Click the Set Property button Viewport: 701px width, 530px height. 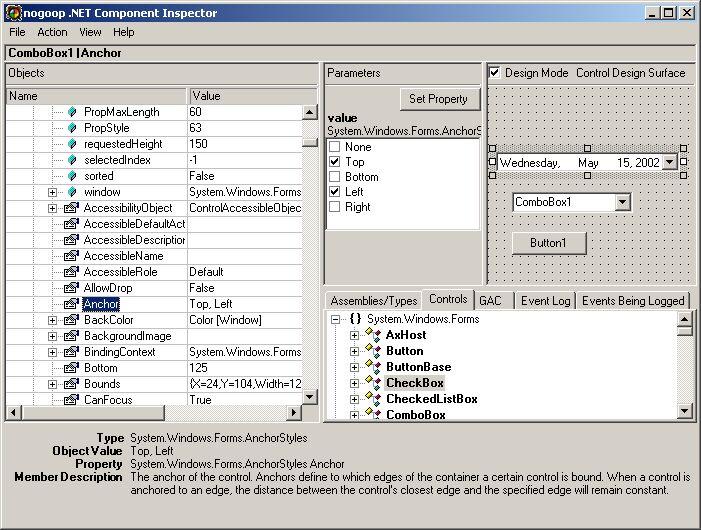coord(438,99)
